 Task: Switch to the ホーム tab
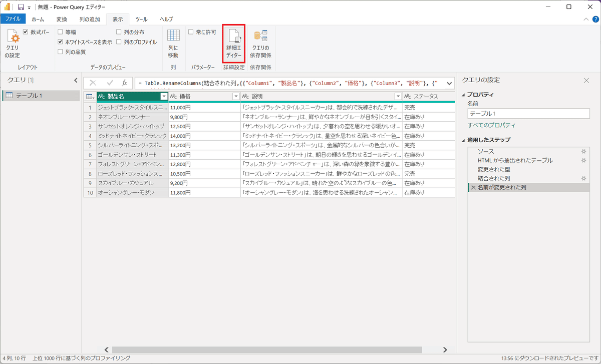coord(38,19)
